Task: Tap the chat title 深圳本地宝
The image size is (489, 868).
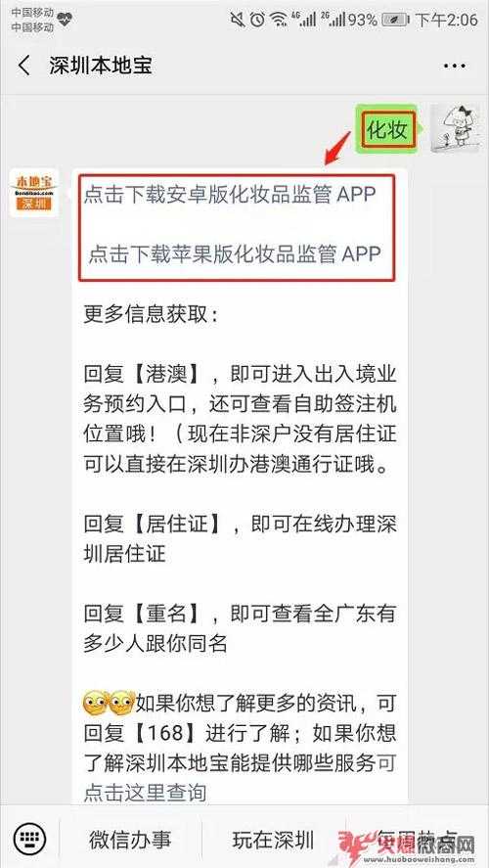Action: tap(101, 66)
